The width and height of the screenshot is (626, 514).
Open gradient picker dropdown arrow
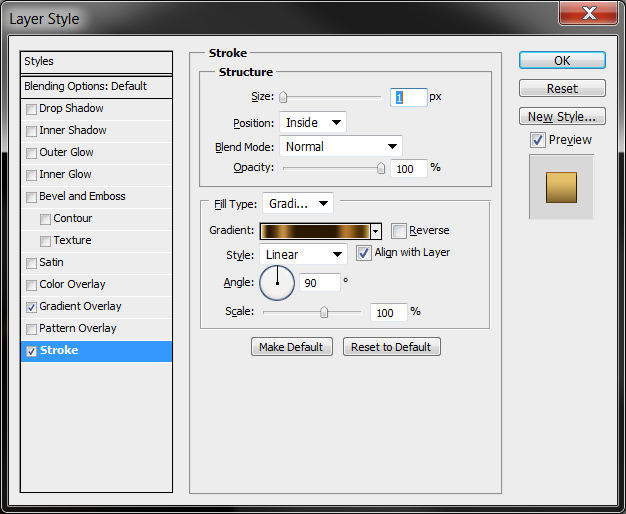click(x=376, y=231)
